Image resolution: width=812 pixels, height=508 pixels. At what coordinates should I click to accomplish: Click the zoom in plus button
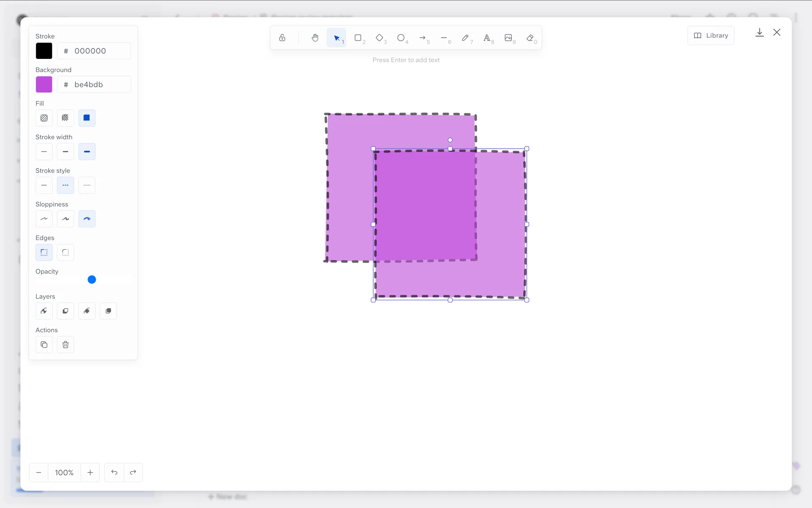(90, 472)
